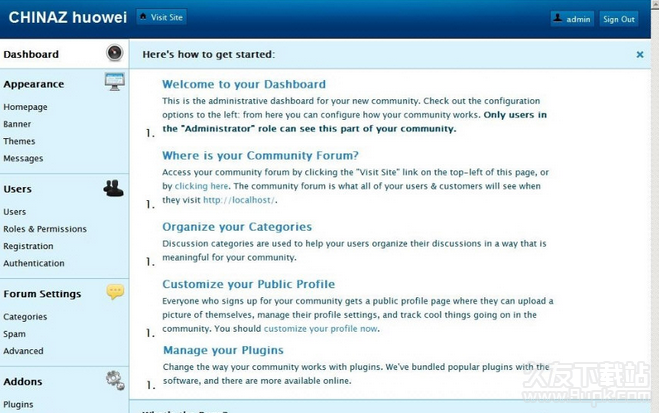The height and width of the screenshot is (413, 659).
Task: Go to Themes in the sidebar
Action: (x=19, y=141)
